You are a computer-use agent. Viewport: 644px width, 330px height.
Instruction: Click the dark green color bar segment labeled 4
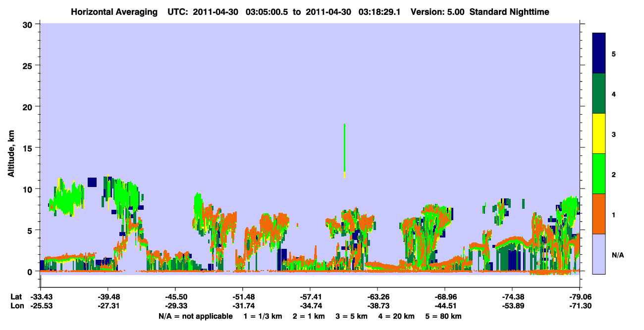pos(599,94)
